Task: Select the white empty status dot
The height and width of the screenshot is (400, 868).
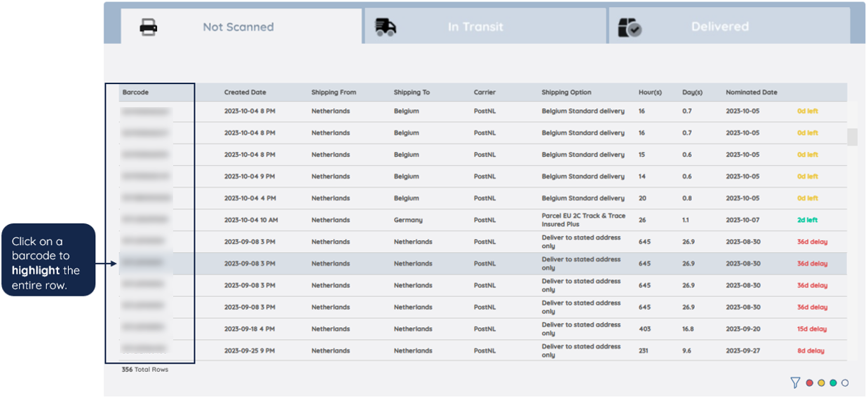Action: [x=845, y=383]
